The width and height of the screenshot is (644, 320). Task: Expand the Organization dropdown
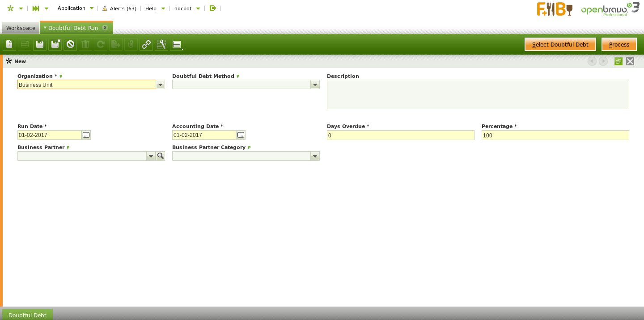point(160,85)
